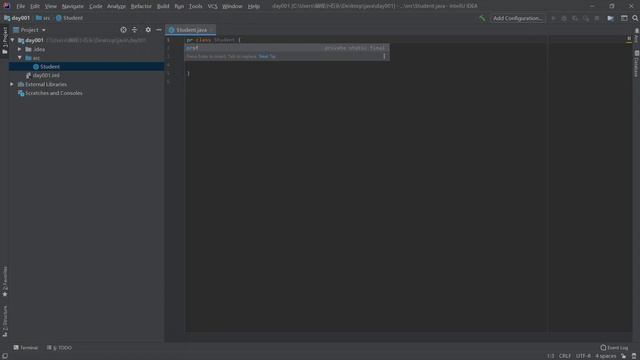This screenshot has height=360, width=640.
Task: Toggle the Database right side panel
Action: 636,64
